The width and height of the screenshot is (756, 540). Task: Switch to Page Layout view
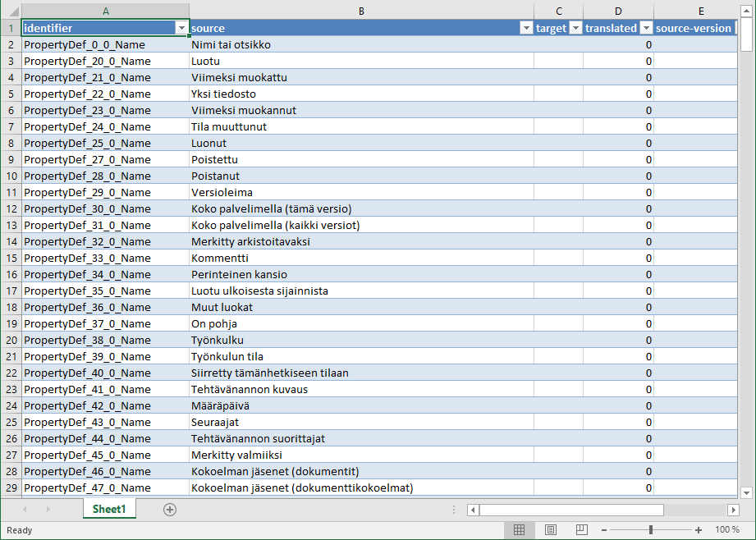[x=551, y=530]
